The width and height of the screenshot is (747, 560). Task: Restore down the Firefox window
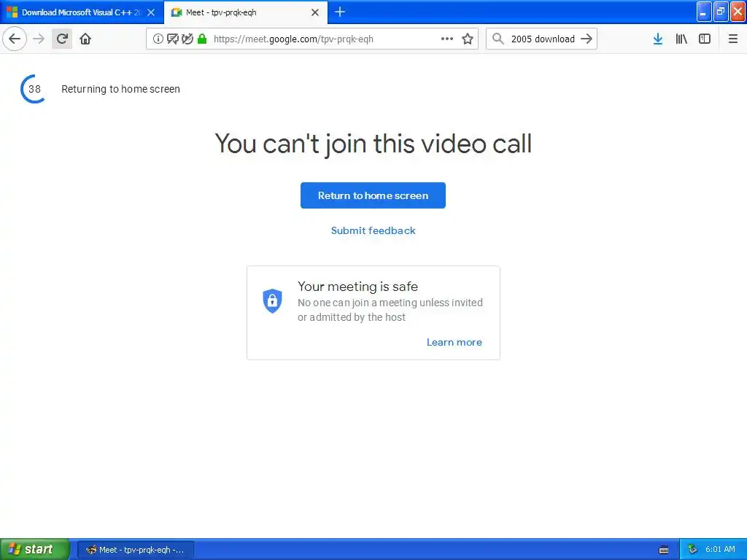pos(721,12)
